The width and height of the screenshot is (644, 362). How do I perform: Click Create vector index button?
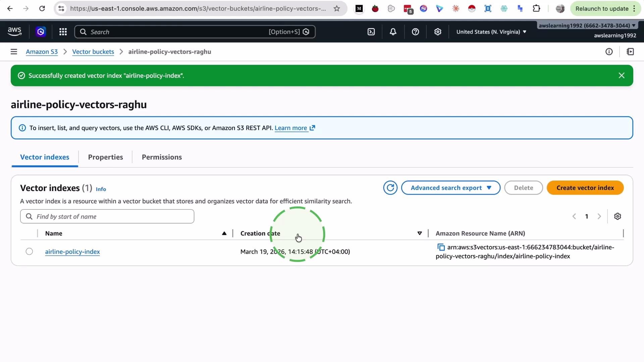click(585, 188)
